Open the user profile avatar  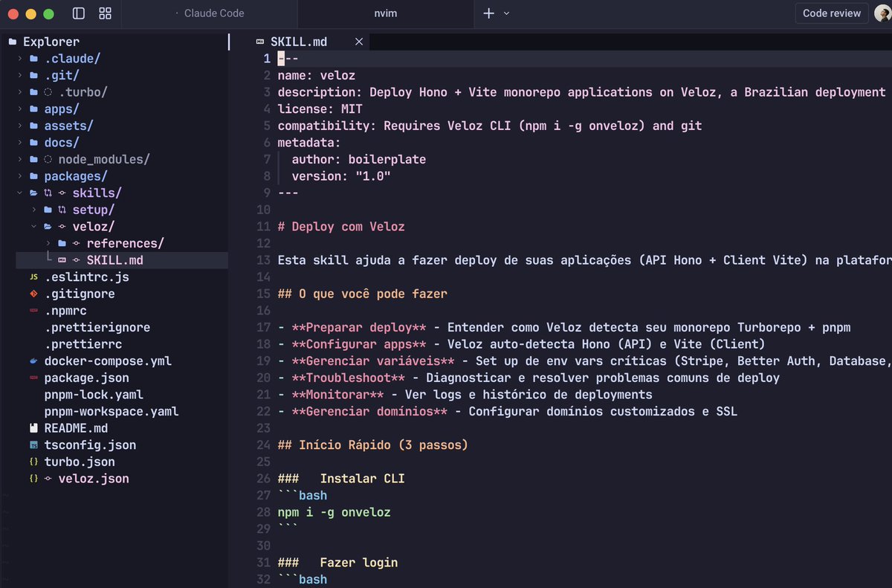883,13
